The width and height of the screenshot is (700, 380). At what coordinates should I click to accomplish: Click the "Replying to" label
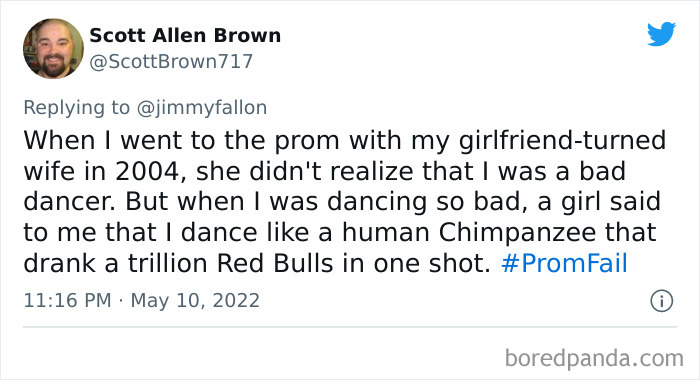[76, 108]
